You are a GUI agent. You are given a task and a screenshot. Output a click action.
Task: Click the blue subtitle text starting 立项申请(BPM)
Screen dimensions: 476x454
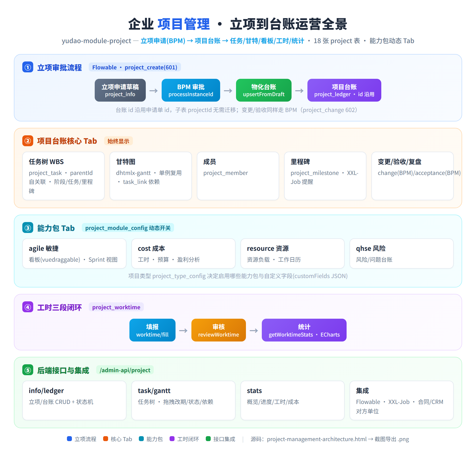click(x=222, y=41)
